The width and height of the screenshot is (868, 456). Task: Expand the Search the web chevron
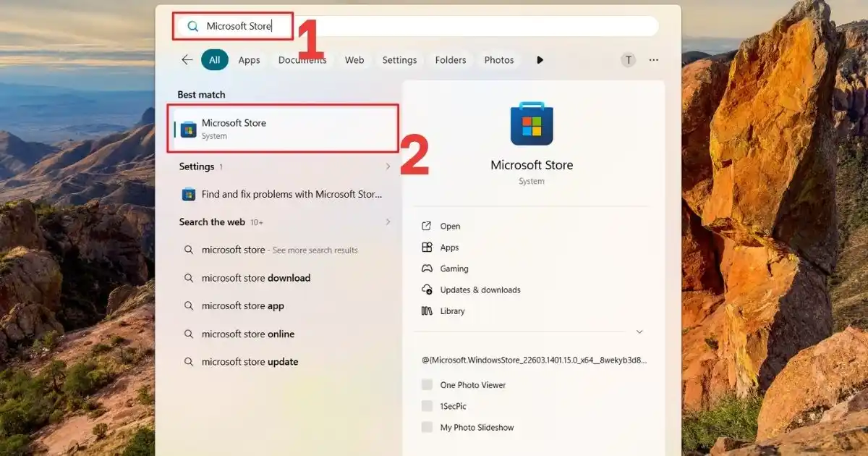pyautogui.click(x=388, y=222)
